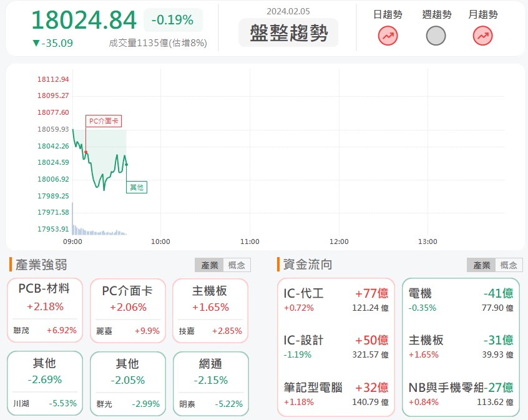Image resolution: width=528 pixels, height=420 pixels.
Task: Click stock 技嘉 +2.85%
Action: (210, 331)
